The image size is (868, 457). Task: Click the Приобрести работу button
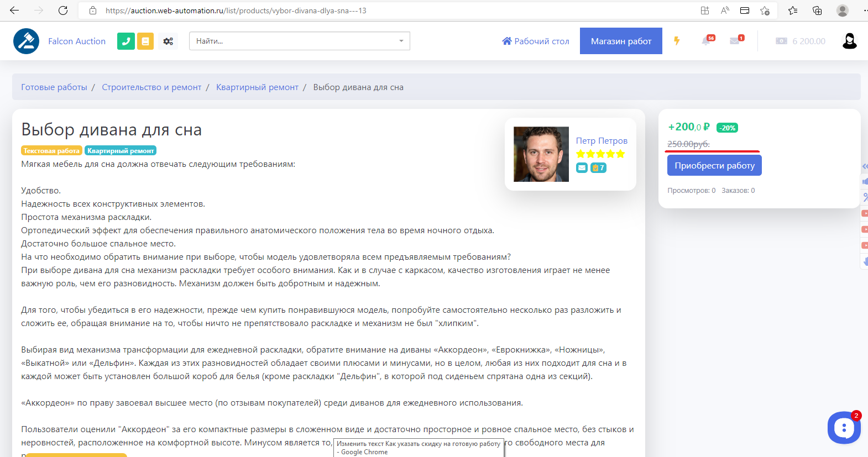714,165
